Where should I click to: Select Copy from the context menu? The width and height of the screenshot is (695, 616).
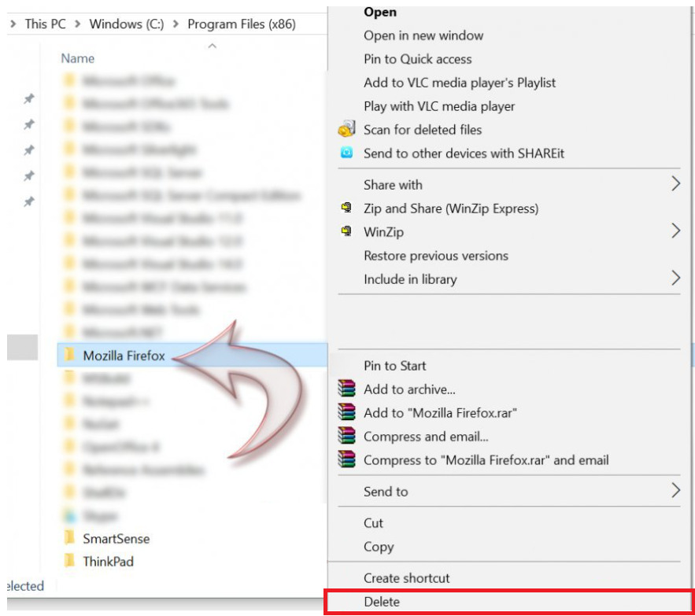(x=379, y=547)
